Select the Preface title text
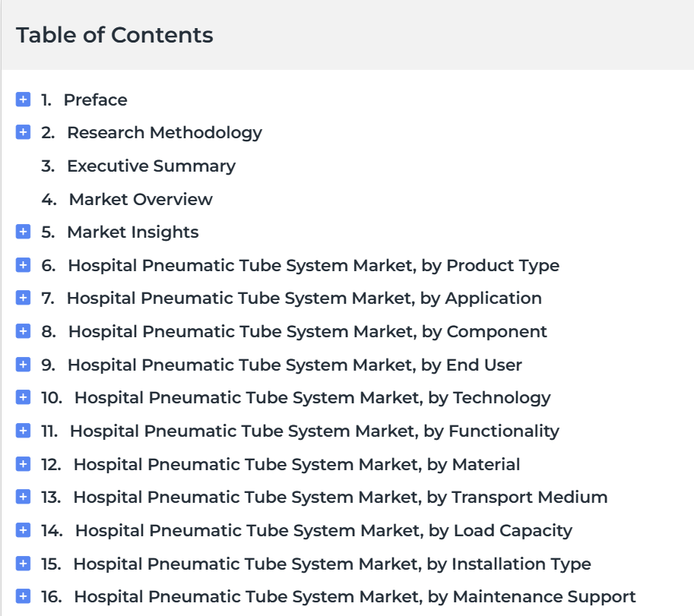Viewport: 694px width, 616px height. click(x=96, y=100)
